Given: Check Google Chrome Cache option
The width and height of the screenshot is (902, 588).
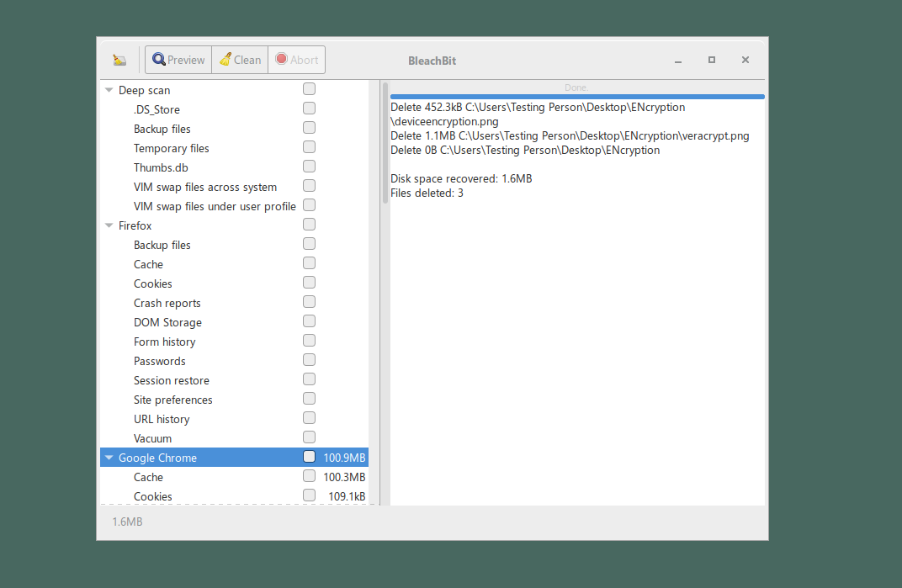Looking at the screenshot, I should (309, 476).
